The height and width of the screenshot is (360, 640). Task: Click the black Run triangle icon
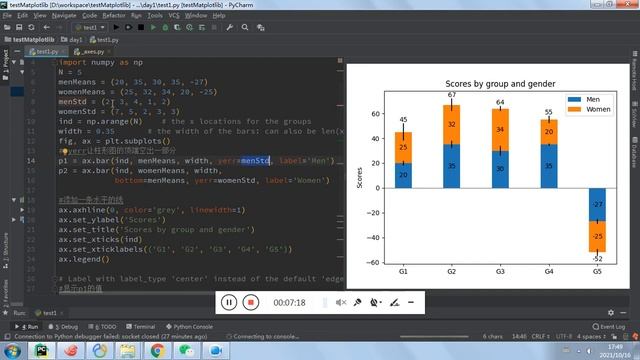(116, 27)
